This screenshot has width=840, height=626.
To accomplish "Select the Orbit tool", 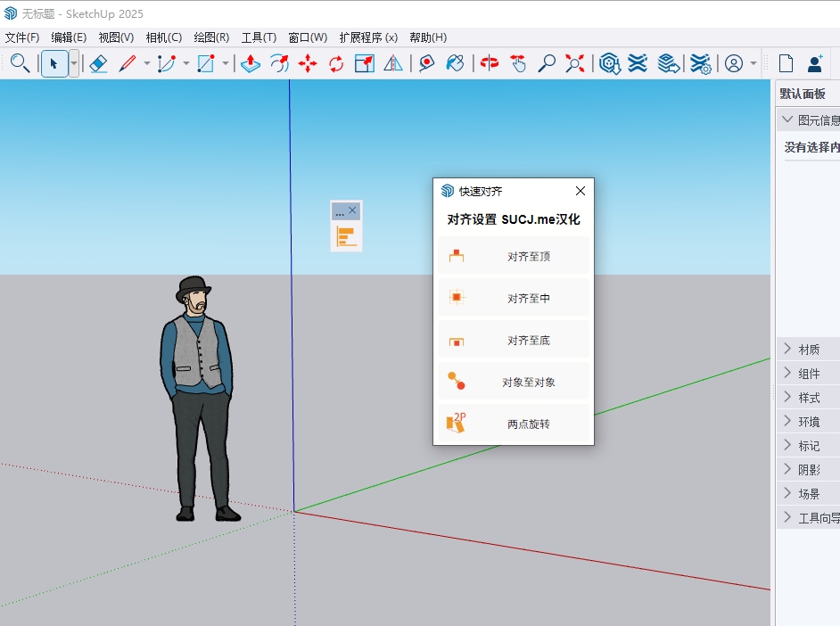I will pos(489,63).
